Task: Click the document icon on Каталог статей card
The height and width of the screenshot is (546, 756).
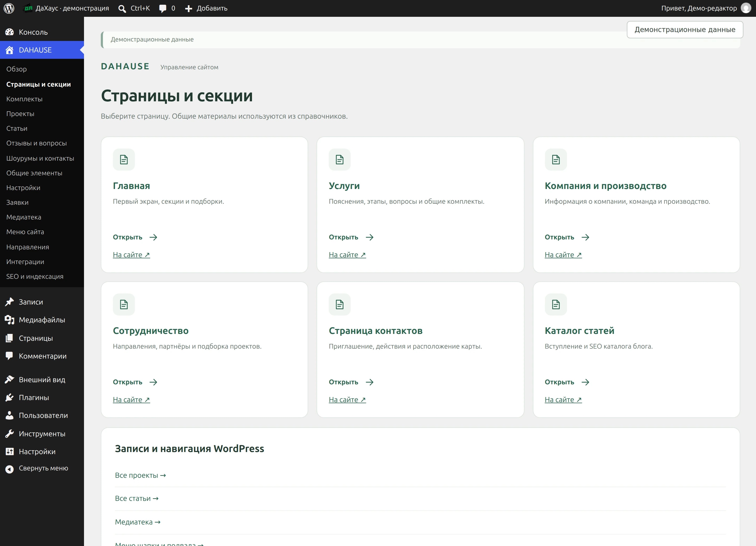Action: click(x=556, y=304)
